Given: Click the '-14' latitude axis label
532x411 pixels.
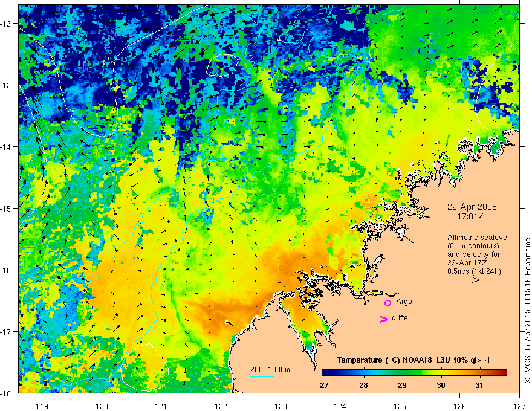Looking at the screenshot, I should [x=7, y=147].
